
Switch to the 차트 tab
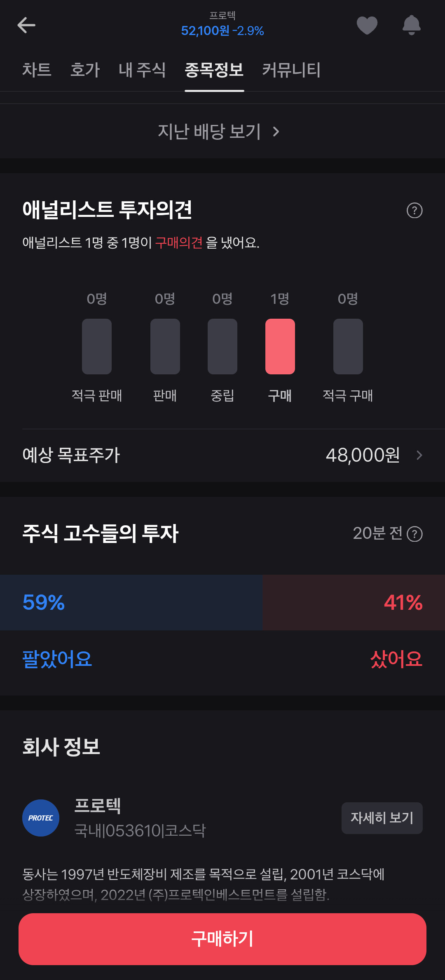[37, 70]
